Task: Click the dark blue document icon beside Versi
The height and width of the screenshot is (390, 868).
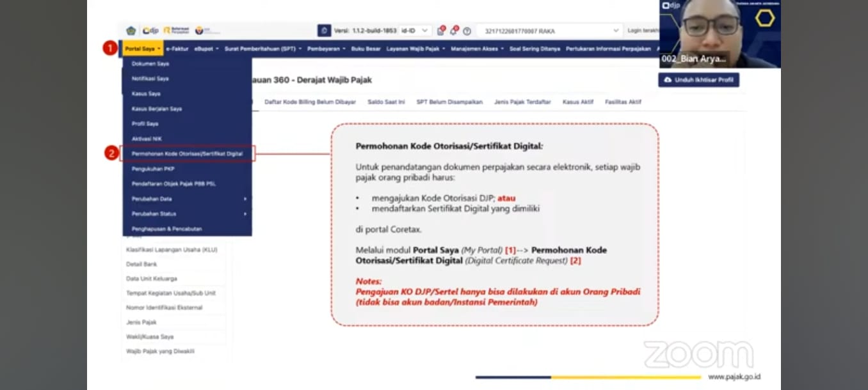Action: pyautogui.click(x=325, y=31)
